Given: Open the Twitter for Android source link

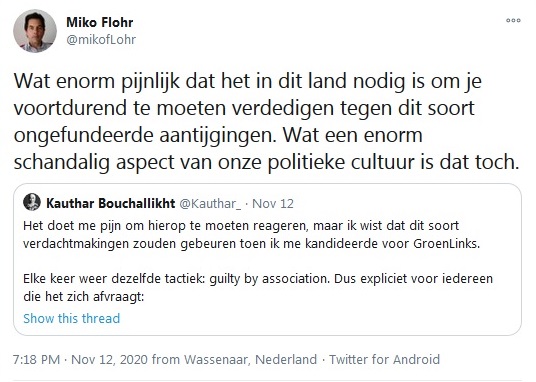Looking at the screenshot, I should pos(384,359).
